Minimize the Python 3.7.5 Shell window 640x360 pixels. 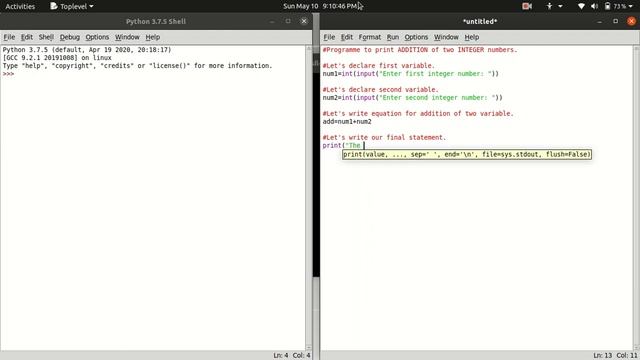point(272,22)
